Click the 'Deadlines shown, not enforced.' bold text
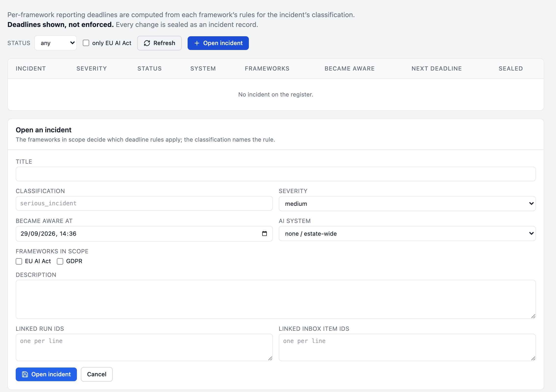Screen dimensions: 556x392 (60, 25)
